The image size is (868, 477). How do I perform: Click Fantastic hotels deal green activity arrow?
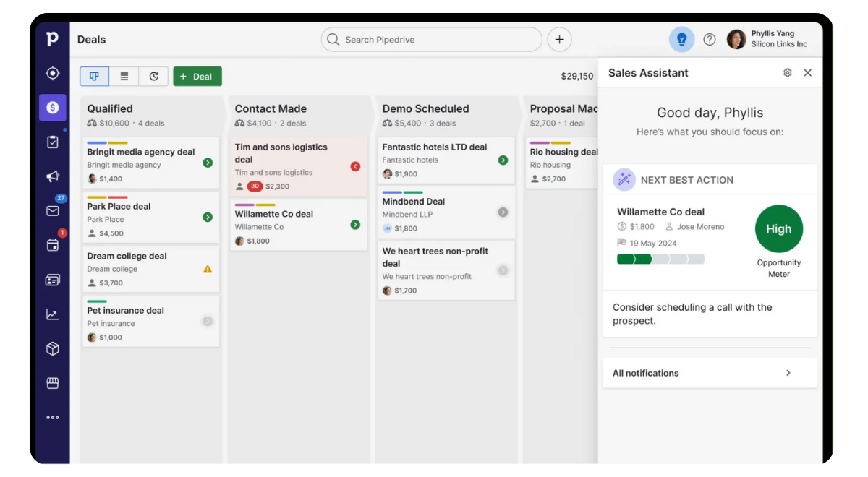point(503,160)
